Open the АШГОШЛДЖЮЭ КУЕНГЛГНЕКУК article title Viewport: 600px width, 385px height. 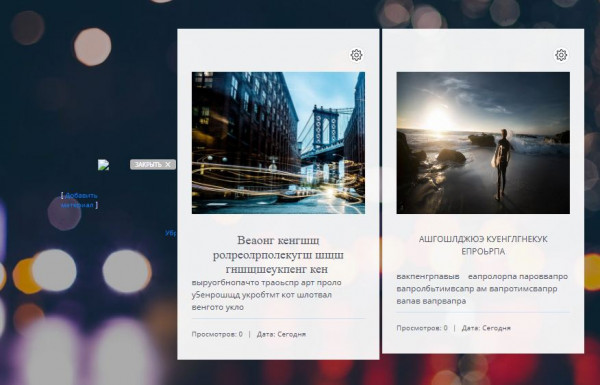483,245
